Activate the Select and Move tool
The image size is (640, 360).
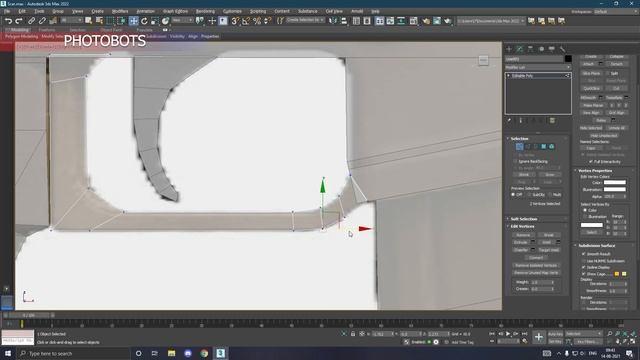point(133,21)
